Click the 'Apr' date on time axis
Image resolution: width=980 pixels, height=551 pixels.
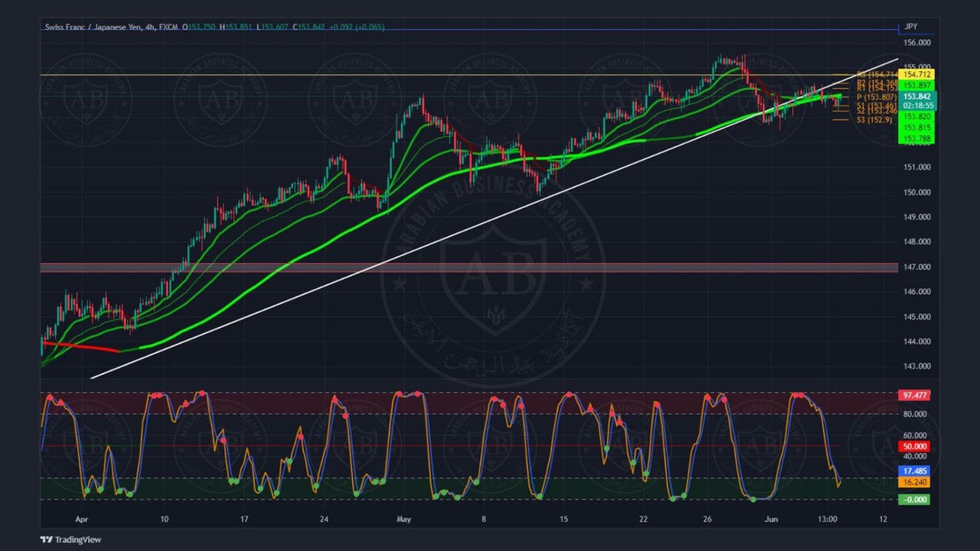coord(82,520)
